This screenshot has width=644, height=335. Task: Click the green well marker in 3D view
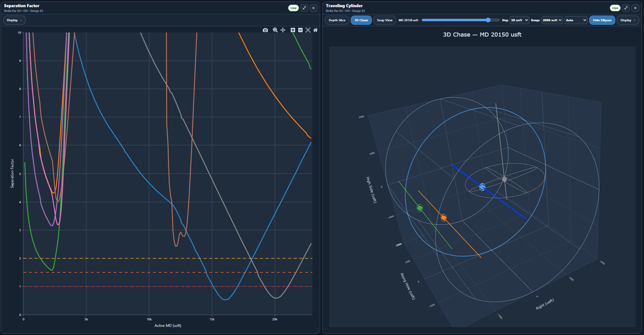420,208
